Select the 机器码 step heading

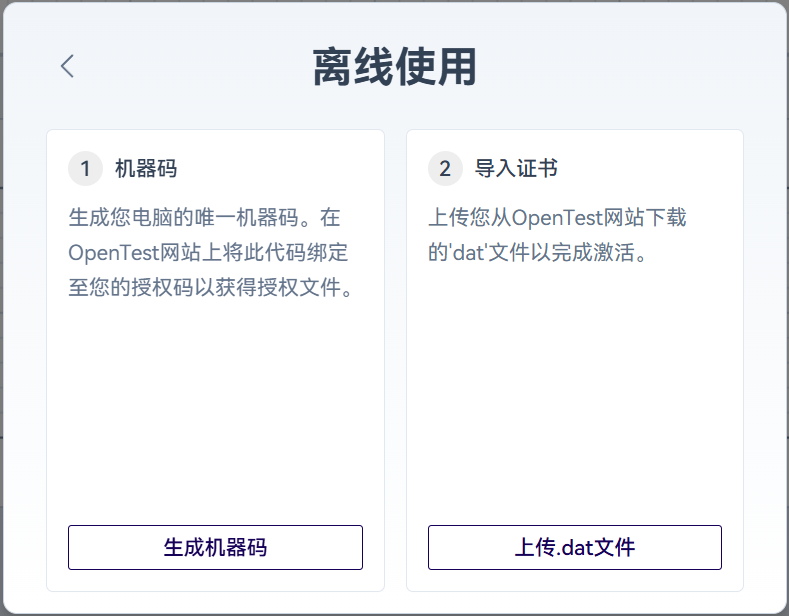tap(146, 169)
